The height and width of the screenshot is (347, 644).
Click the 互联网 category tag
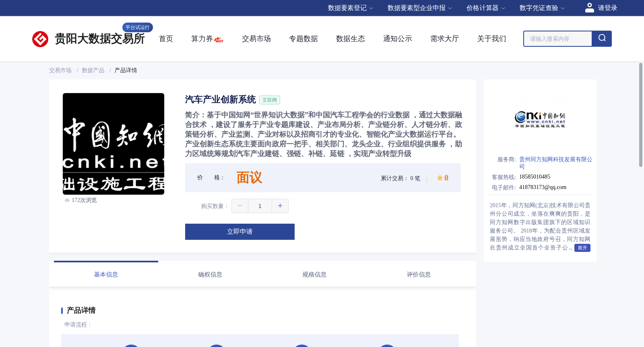tap(270, 100)
